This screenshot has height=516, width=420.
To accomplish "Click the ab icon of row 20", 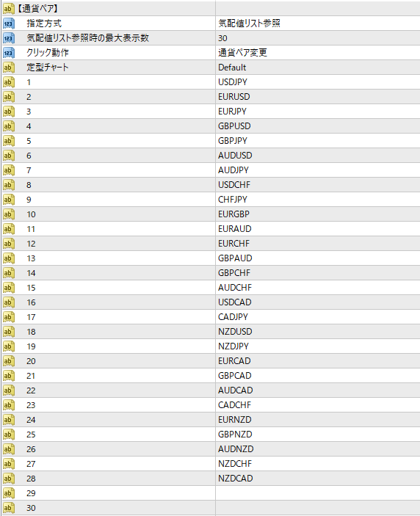I will [x=9, y=361].
